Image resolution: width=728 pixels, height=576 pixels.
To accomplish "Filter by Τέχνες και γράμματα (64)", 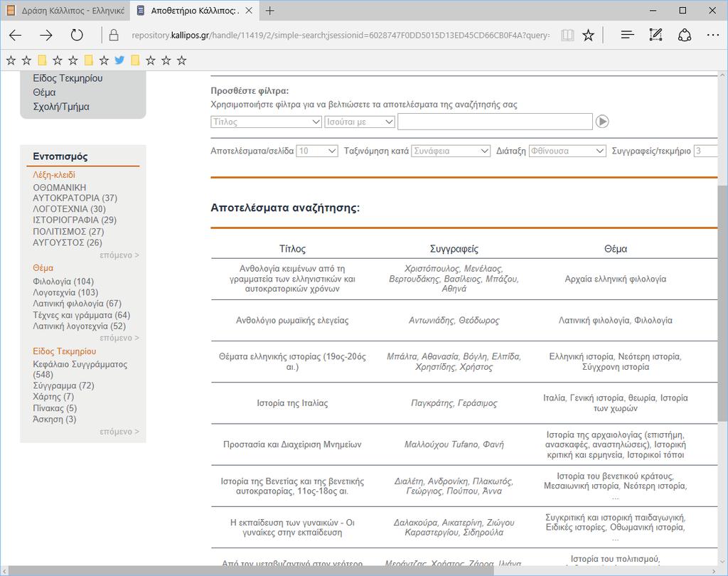I will [x=81, y=315].
